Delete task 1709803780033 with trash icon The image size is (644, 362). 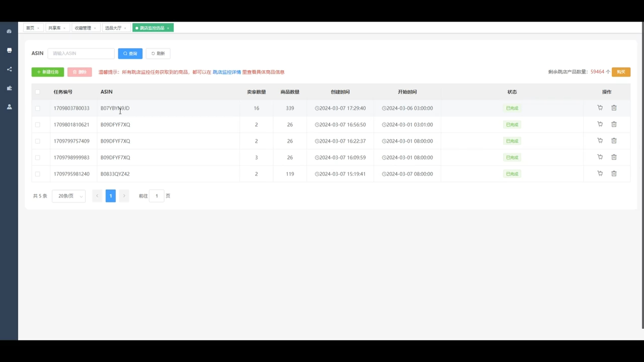pyautogui.click(x=614, y=108)
